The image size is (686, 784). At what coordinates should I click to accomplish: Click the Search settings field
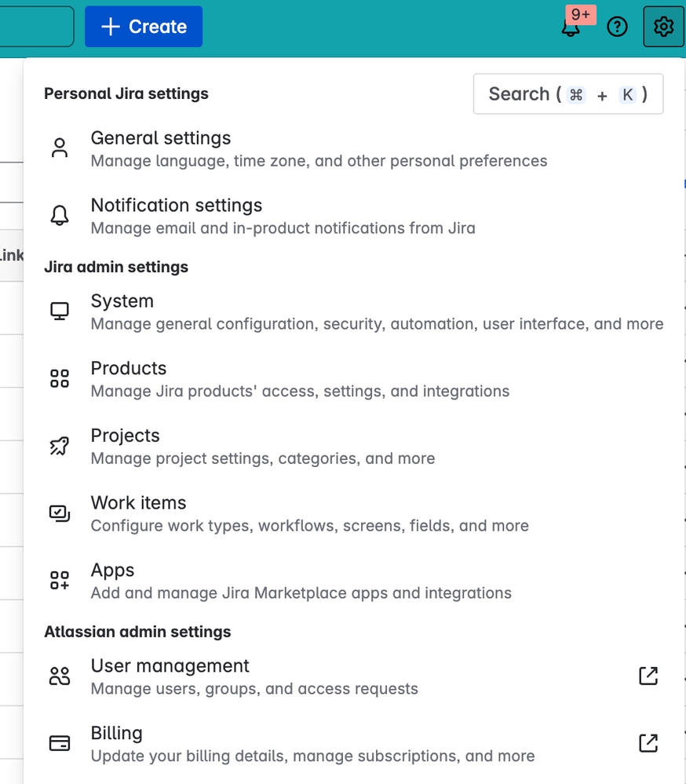(x=567, y=93)
